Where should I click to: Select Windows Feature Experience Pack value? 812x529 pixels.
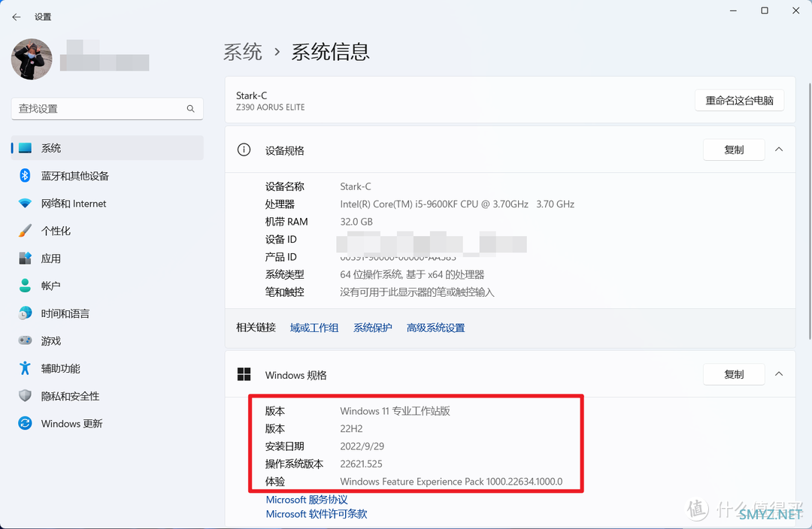(451, 482)
